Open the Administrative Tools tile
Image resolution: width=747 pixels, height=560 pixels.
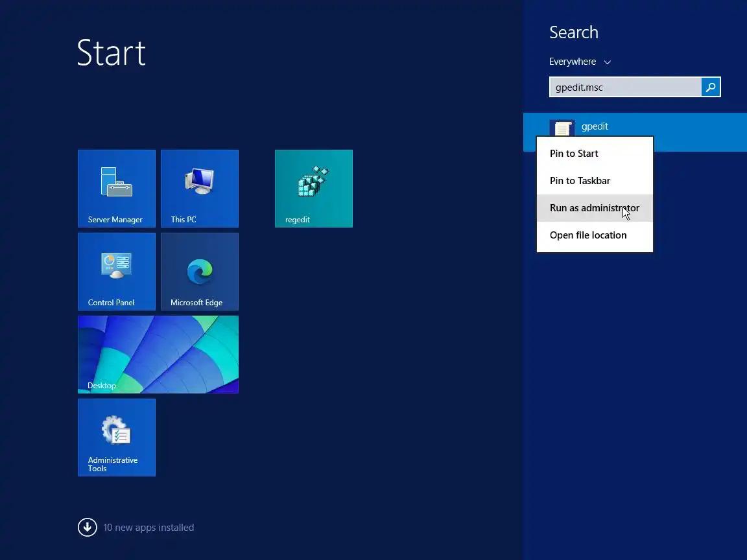(117, 437)
